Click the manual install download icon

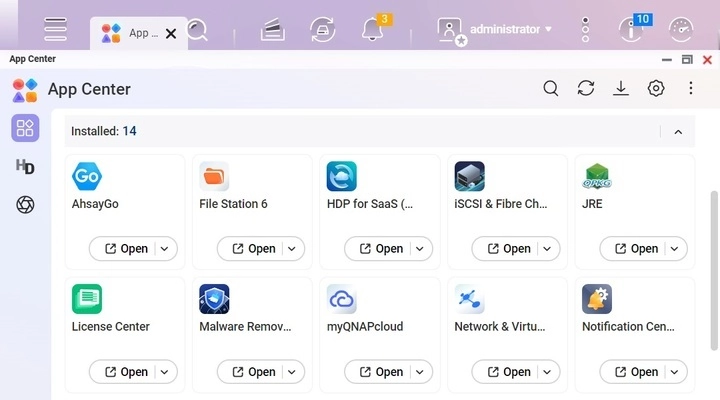[x=621, y=88]
